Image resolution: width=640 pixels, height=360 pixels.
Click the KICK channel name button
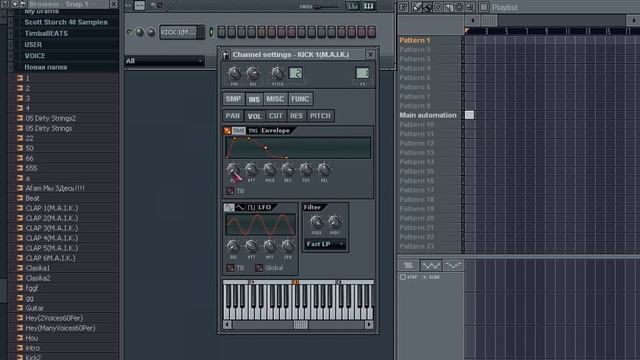point(178,32)
